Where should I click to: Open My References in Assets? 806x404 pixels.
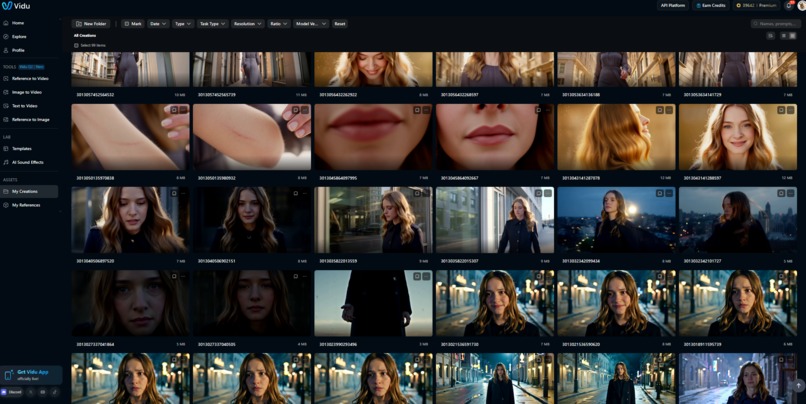coord(30,205)
